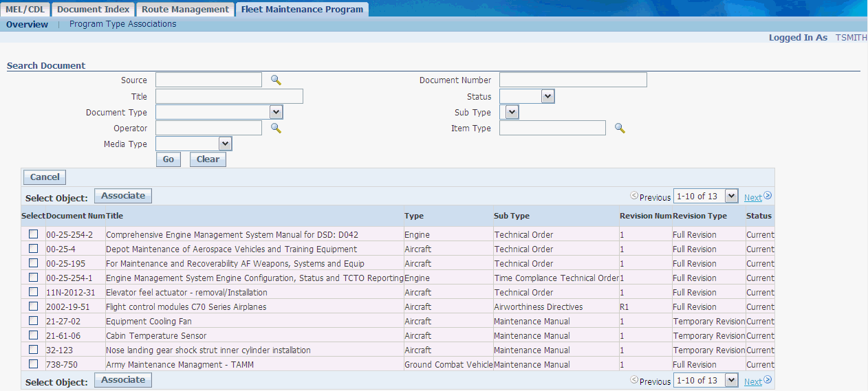This screenshot has height=391, width=868.
Task: Open the Document Index tab
Action: tap(93, 10)
